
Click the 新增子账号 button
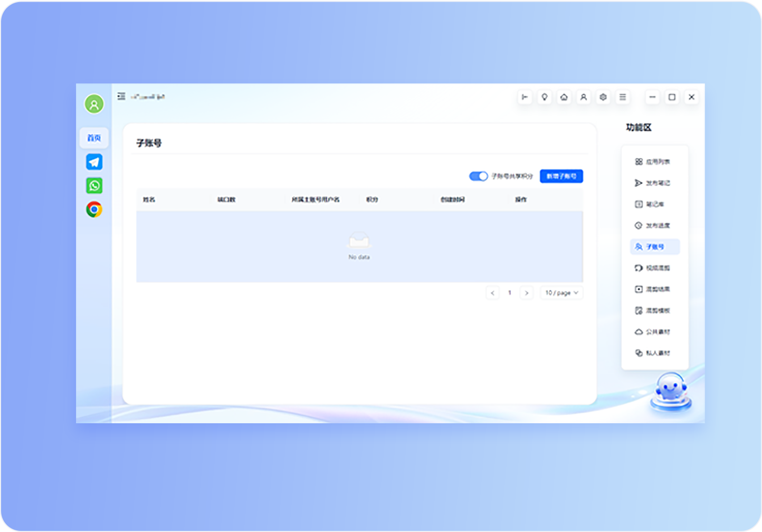(x=561, y=176)
